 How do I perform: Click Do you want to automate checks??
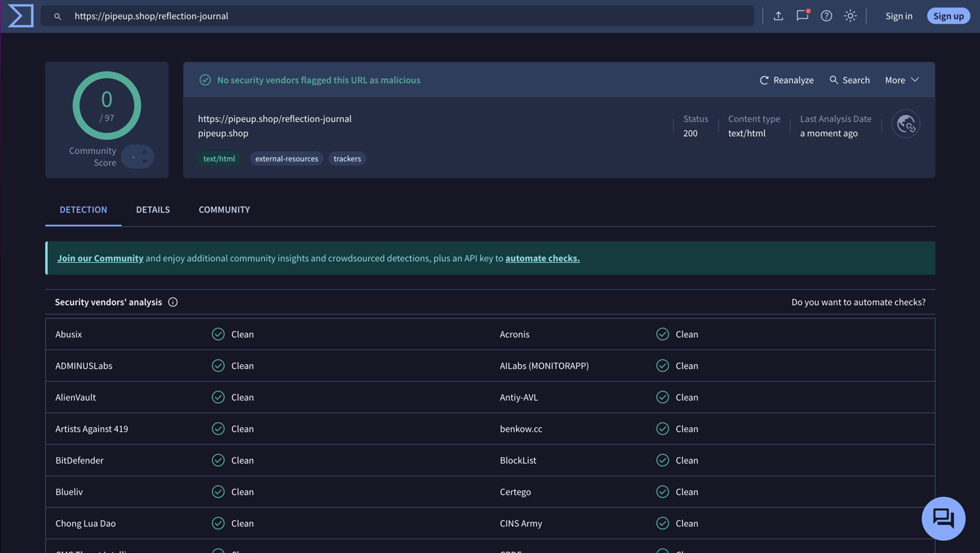(x=858, y=302)
